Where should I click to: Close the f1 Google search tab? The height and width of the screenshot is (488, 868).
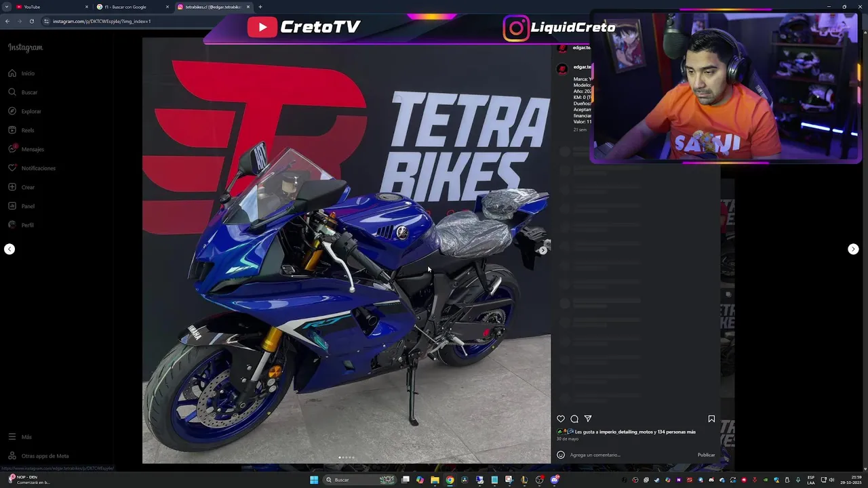(167, 7)
